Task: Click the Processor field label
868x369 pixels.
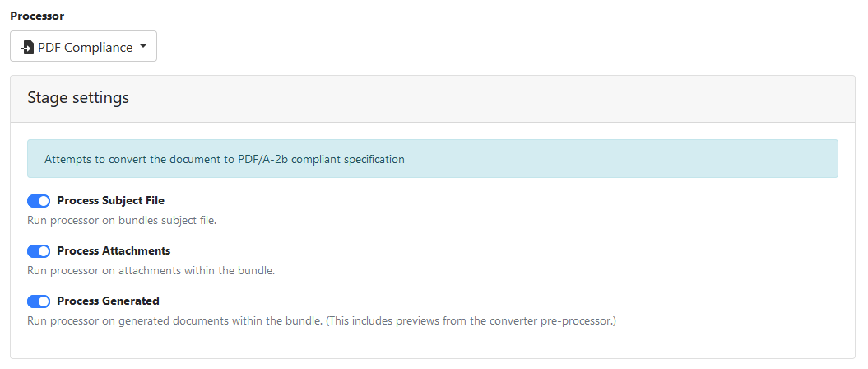Action: coord(37,16)
